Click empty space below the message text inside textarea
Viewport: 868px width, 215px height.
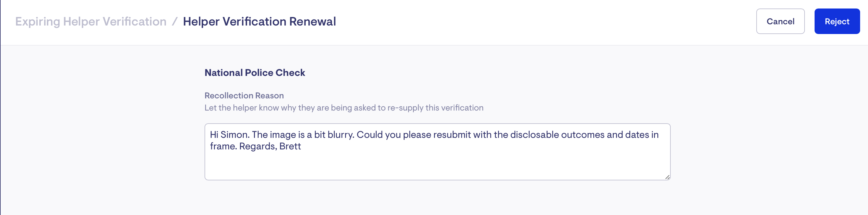[437, 167]
